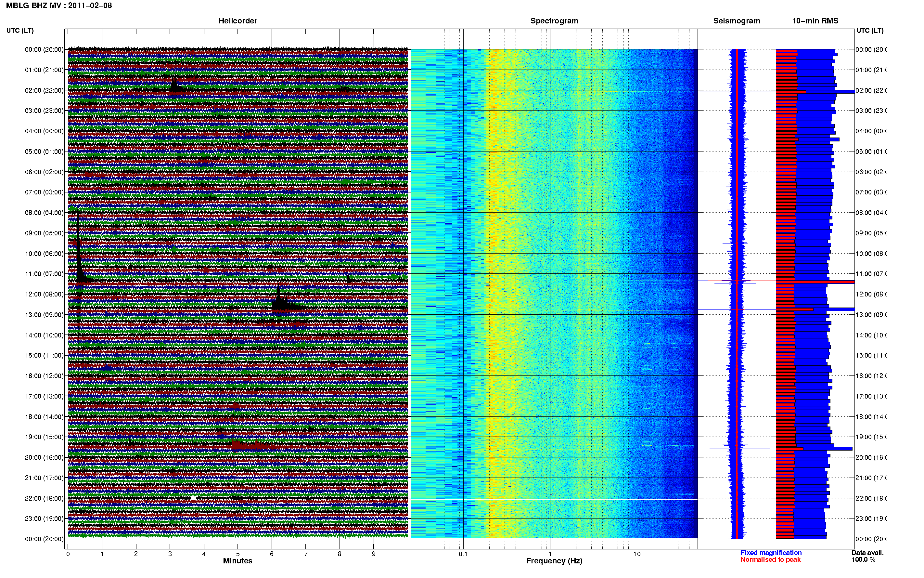This screenshot has width=924, height=578.
Task: Click left time label "12:00 (08:00)"
Action: coord(44,294)
